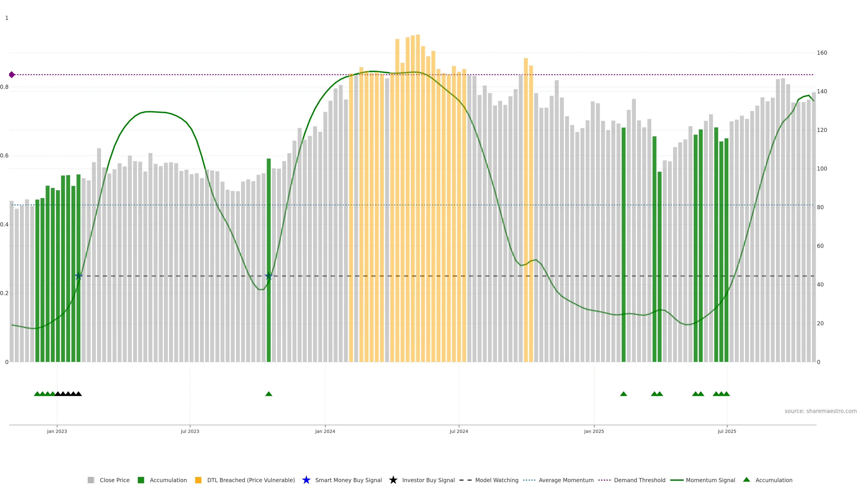868x488 pixels.
Task: Click the purple Demand Threshold diamond marker
Action: 12,75
